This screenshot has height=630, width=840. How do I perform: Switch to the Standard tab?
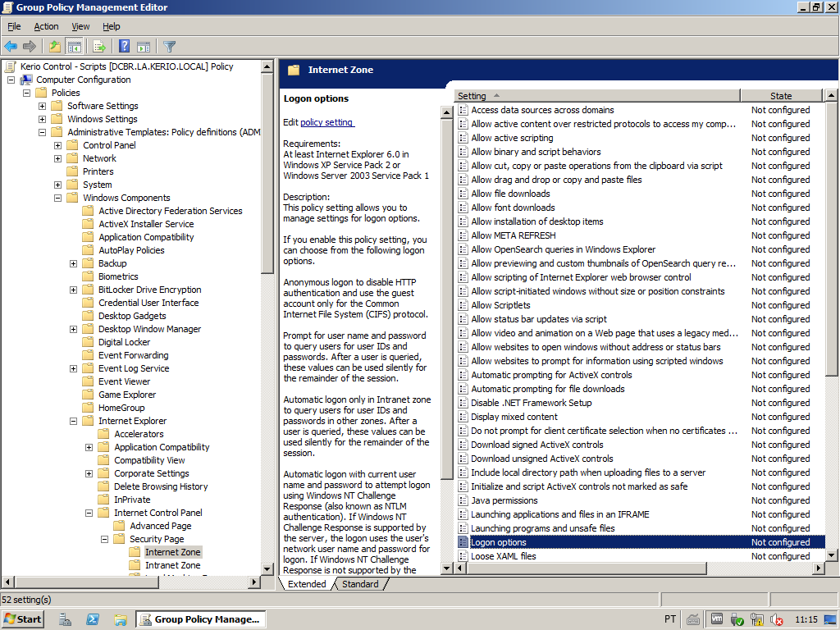(360, 584)
